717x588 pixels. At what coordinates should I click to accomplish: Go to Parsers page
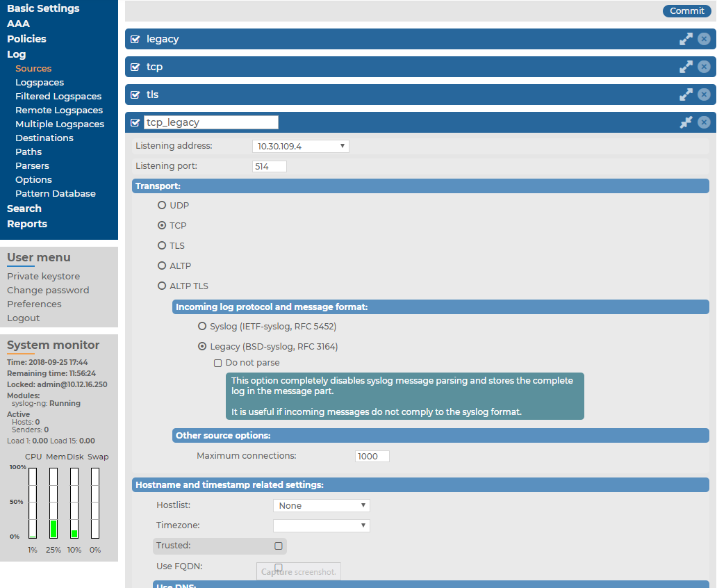pos(32,165)
